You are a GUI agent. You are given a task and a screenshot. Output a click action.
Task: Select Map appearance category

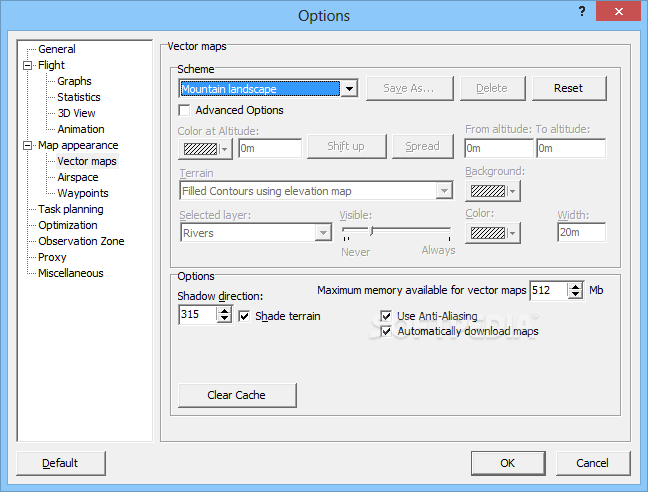(78, 145)
